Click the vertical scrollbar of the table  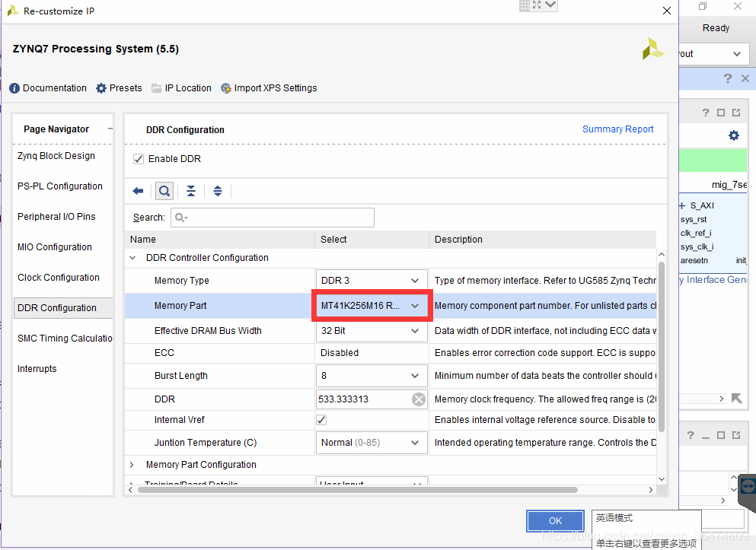click(x=662, y=347)
